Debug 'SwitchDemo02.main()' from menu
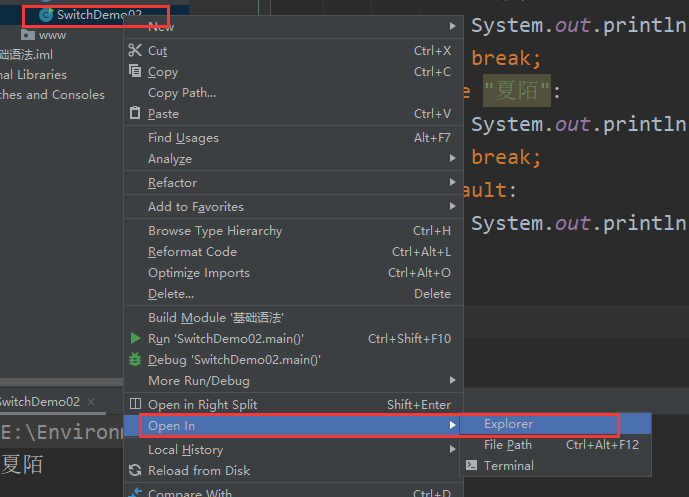 [294, 360]
